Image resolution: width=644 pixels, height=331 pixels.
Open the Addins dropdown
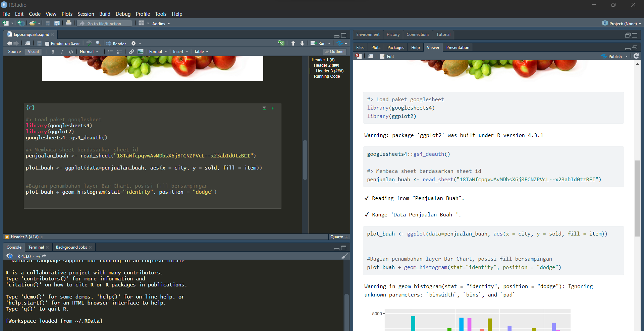[x=161, y=23]
